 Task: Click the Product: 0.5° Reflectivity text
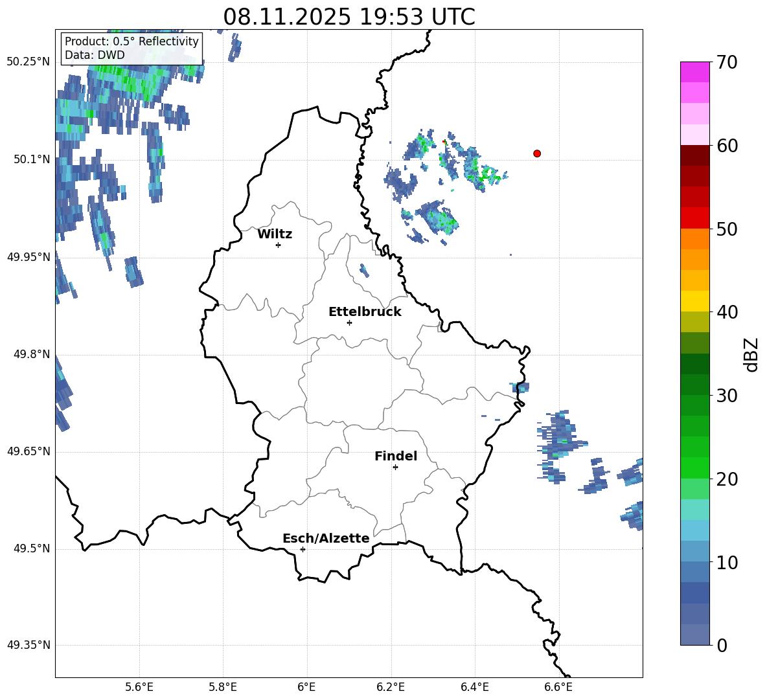132,41
